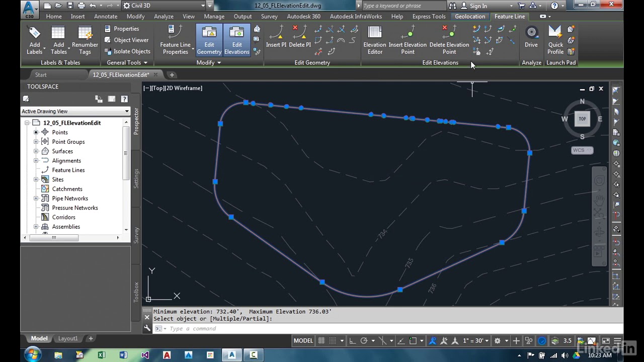Open the Properties palette button
644x362 pixels.
(121, 29)
